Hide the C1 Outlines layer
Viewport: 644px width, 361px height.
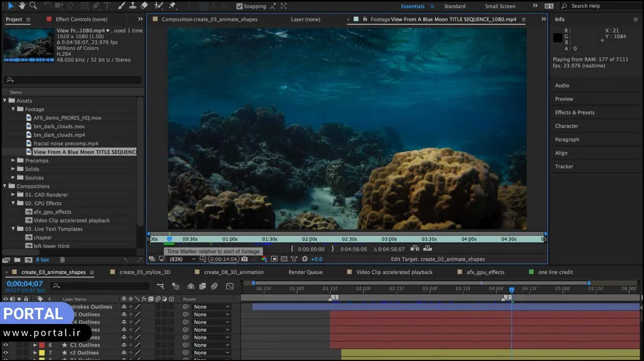click(6, 345)
